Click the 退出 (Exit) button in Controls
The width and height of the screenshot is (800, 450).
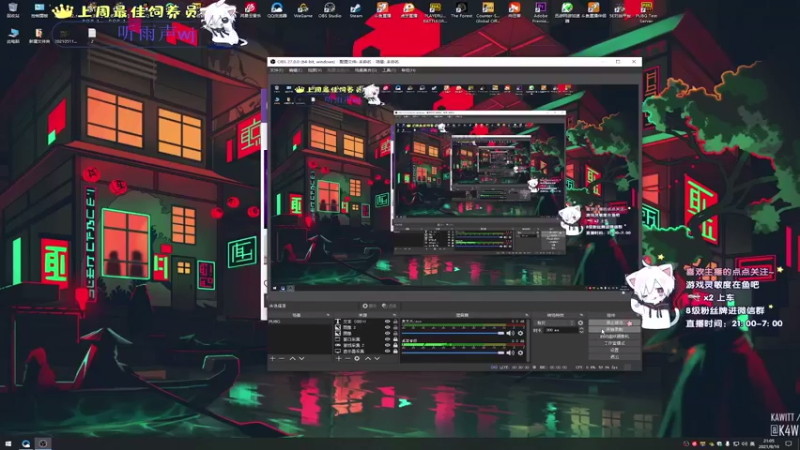tap(614, 357)
